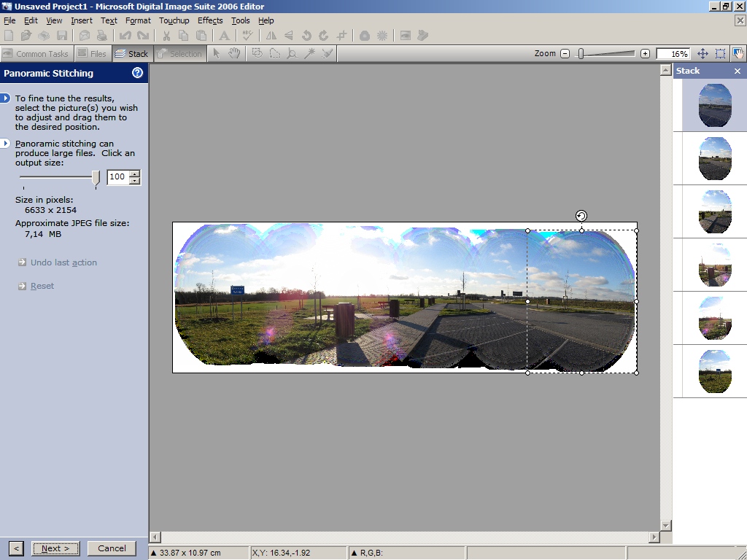Click the Crop tool icon
The height and width of the screenshot is (560, 747).
pos(341,36)
